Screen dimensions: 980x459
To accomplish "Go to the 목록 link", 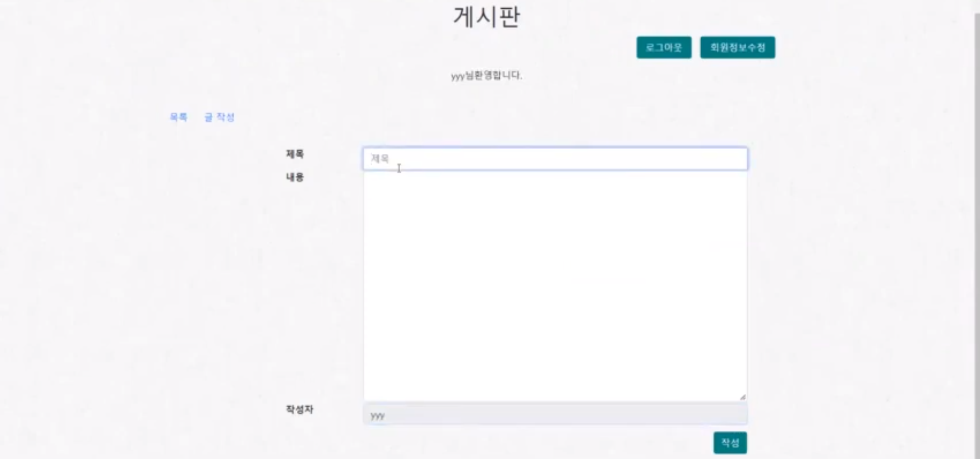I will pyautogui.click(x=178, y=117).
